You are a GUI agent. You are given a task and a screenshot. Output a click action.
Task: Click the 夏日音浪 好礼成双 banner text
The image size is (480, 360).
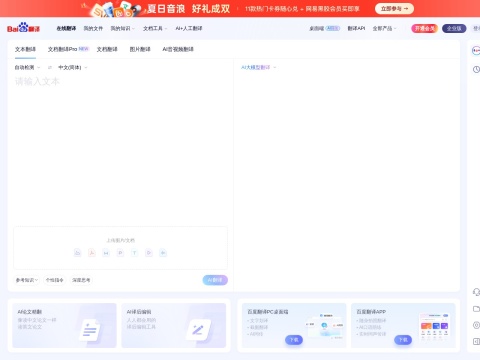(189, 9)
